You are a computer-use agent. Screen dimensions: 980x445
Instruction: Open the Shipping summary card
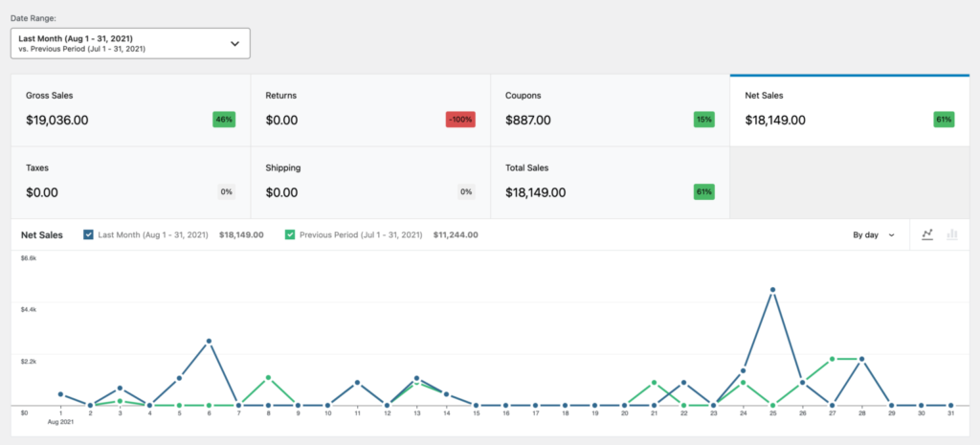click(x=369, y=182)
